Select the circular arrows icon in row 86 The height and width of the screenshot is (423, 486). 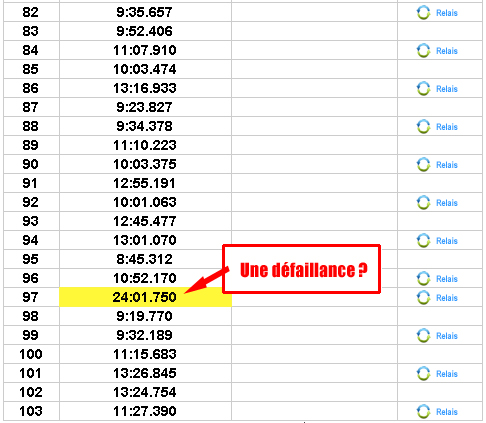(x=423, y=89)
